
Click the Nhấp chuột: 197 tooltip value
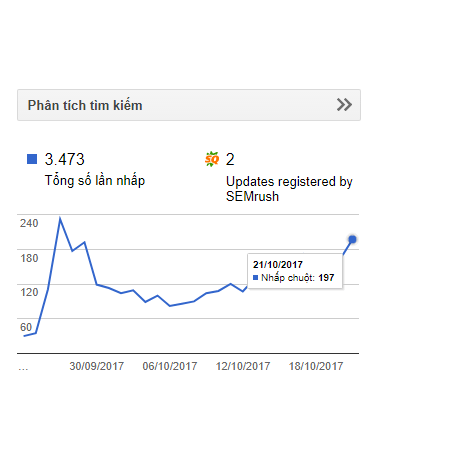(x=298, y=278)
